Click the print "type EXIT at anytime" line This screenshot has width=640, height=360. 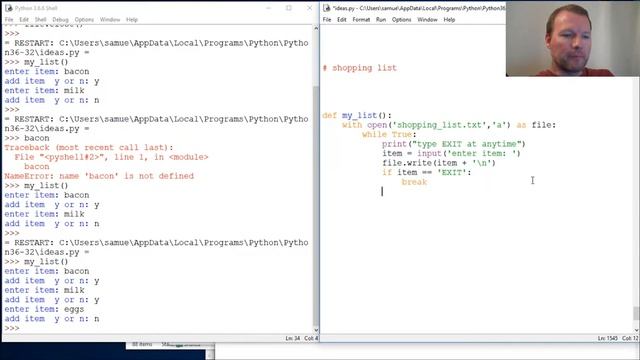(454, 144)
